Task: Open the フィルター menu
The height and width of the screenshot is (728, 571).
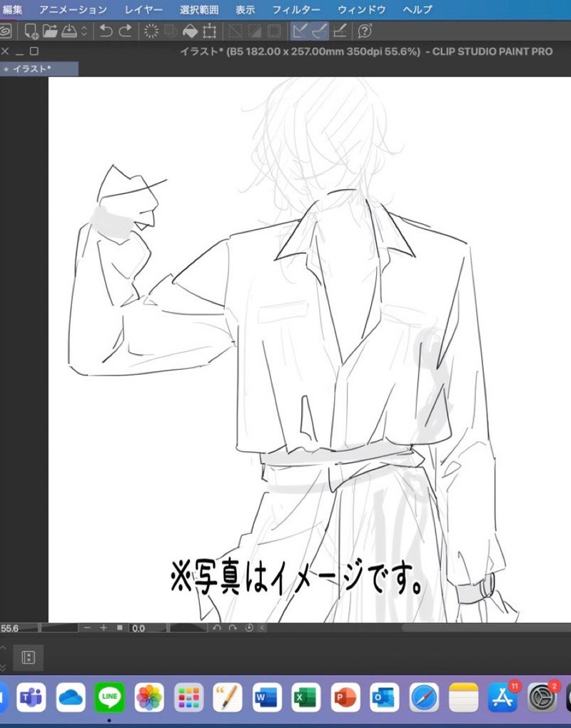Action: [x=296, y=9]
